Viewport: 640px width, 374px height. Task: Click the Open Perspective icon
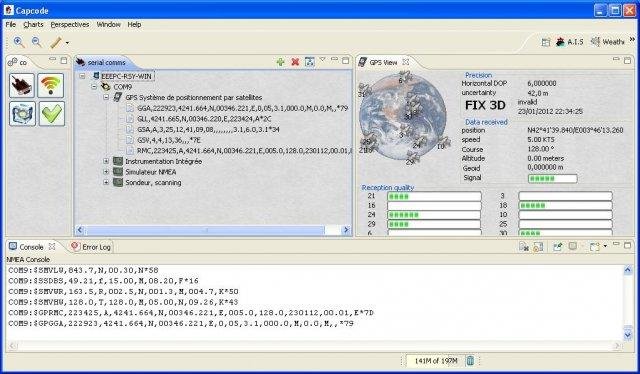tap(546, 42)
